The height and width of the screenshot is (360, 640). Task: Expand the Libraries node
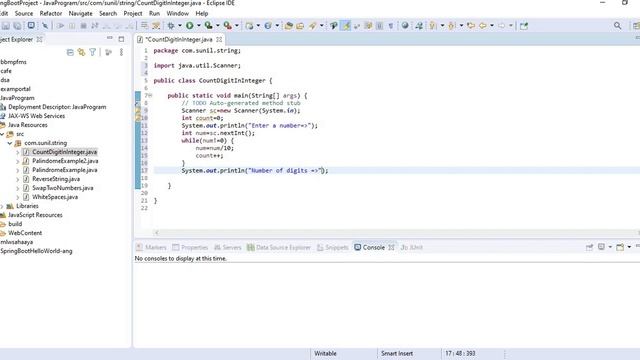(2, 206)
